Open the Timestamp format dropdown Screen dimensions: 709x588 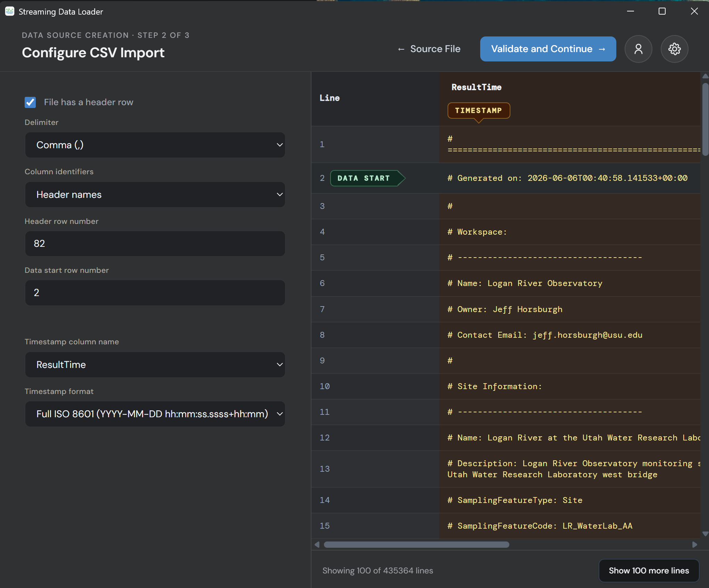pos(155,414)
